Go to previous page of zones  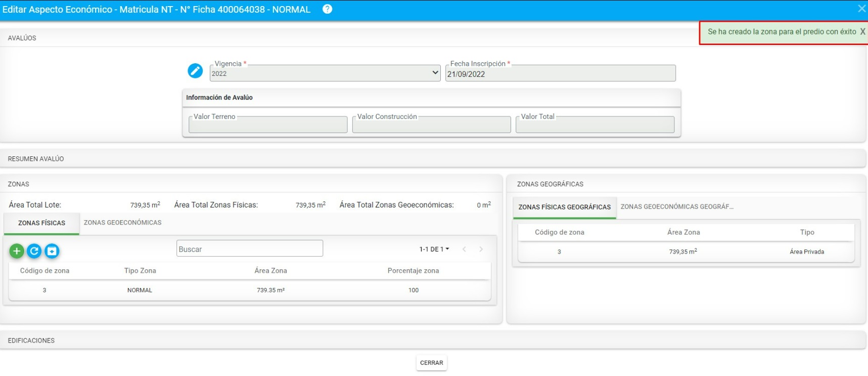tap(464, 249)
